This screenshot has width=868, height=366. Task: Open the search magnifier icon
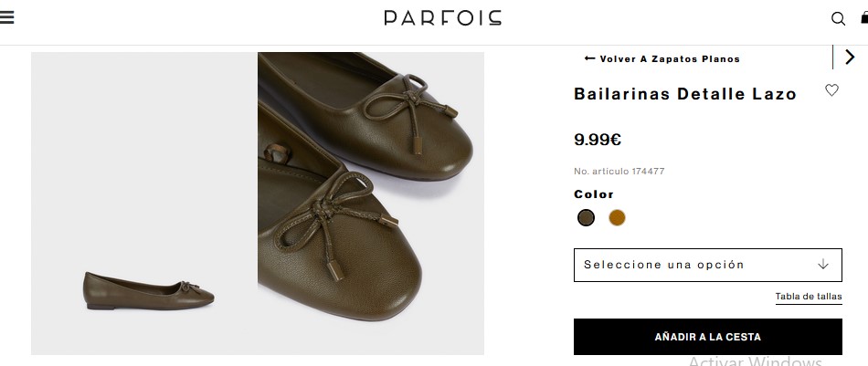click(x=838, y=18)
